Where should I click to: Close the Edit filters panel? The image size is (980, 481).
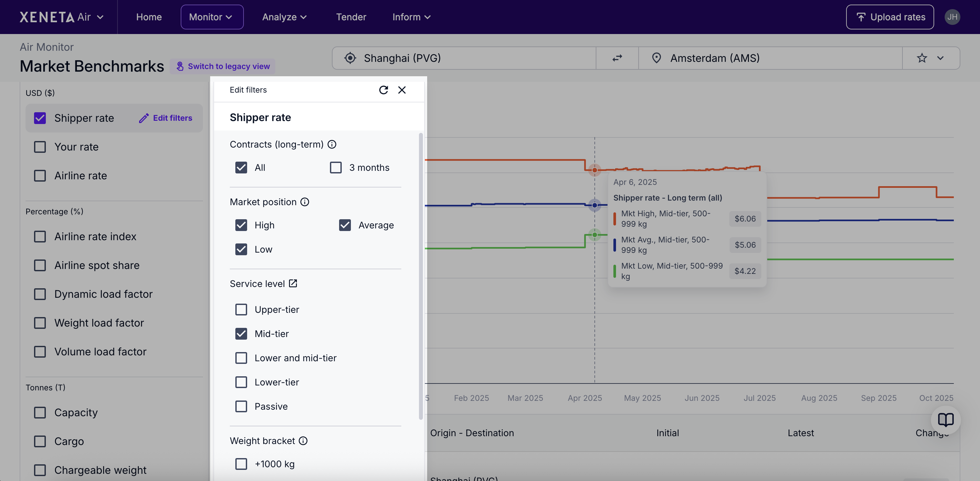pos(402,90)
